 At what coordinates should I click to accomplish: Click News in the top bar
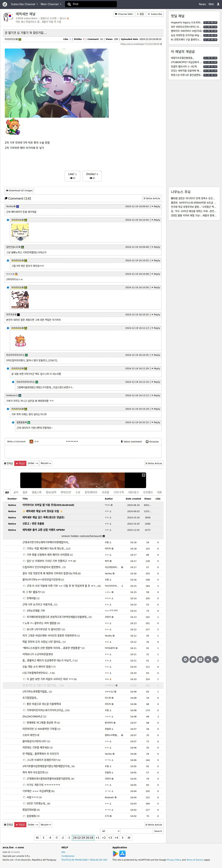pyautogui.click(x=202, y=4)
